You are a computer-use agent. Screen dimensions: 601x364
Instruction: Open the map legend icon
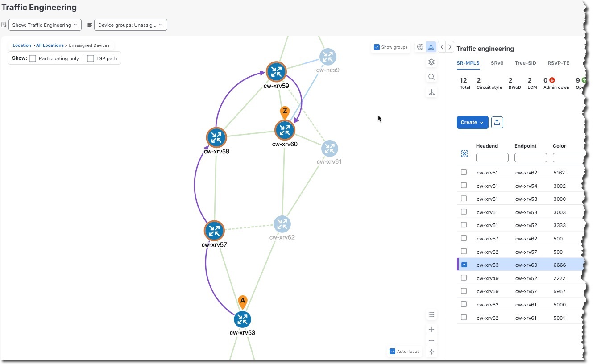(x=431, y=314)
